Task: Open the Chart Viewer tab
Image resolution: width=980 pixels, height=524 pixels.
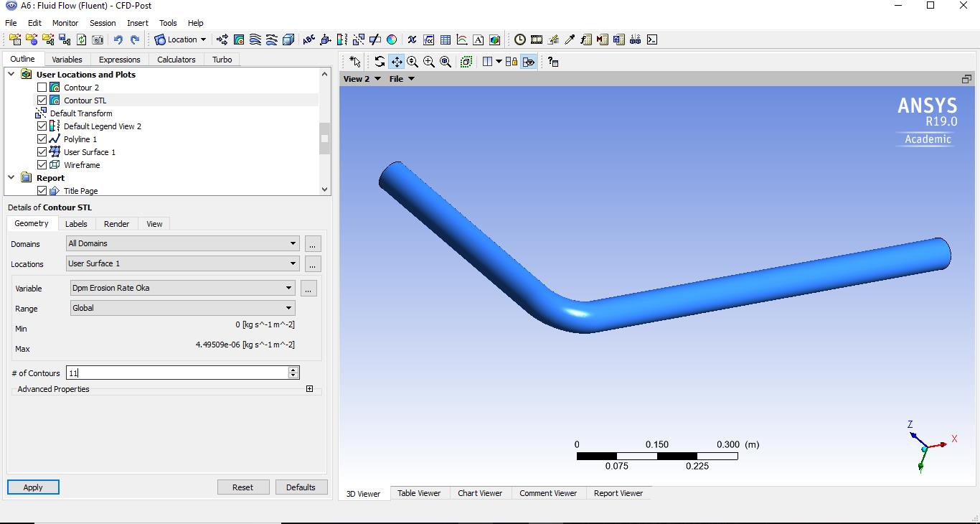Action: pos(480,493)
